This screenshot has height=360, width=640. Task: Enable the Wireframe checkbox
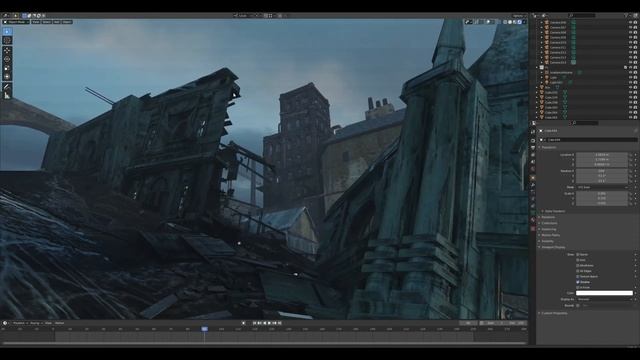click(578, 265)
